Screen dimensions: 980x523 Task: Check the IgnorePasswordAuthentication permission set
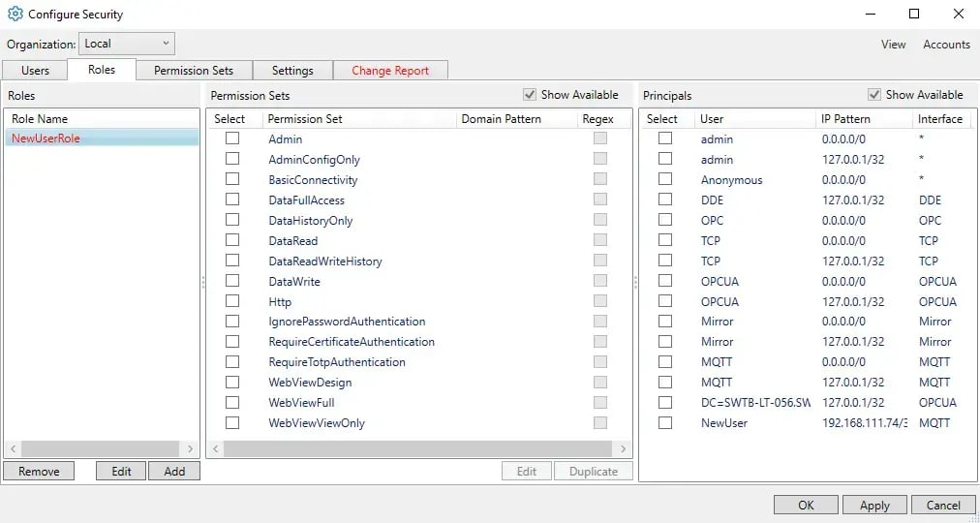coord(232,322)
